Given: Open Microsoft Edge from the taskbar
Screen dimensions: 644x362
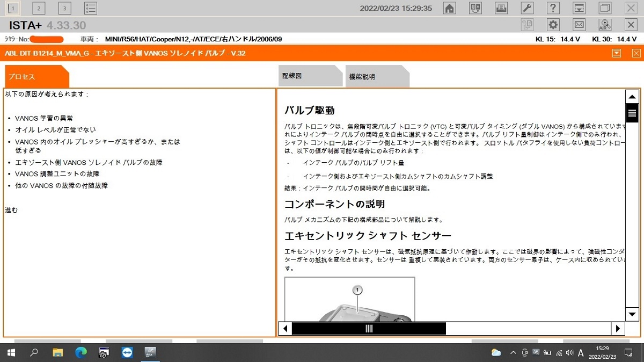Looking at the screenshot, I should pyautogui.click(x=81, y=353).
